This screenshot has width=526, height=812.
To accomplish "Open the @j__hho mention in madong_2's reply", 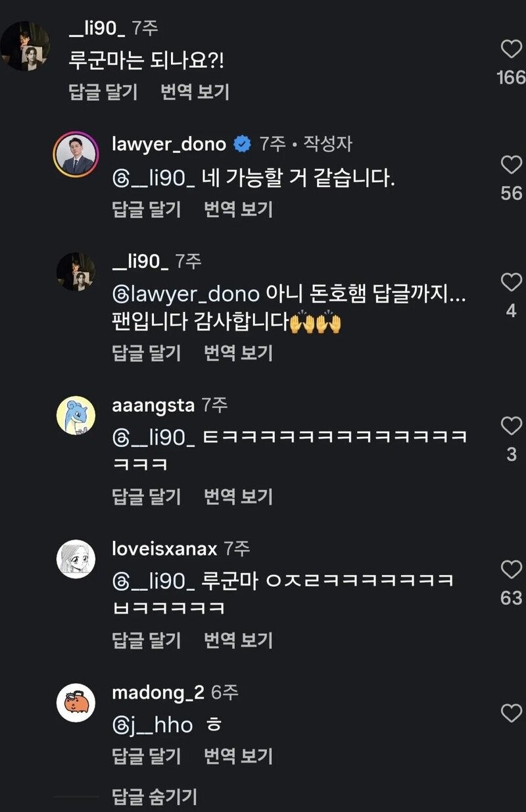I will coord(153,726).
